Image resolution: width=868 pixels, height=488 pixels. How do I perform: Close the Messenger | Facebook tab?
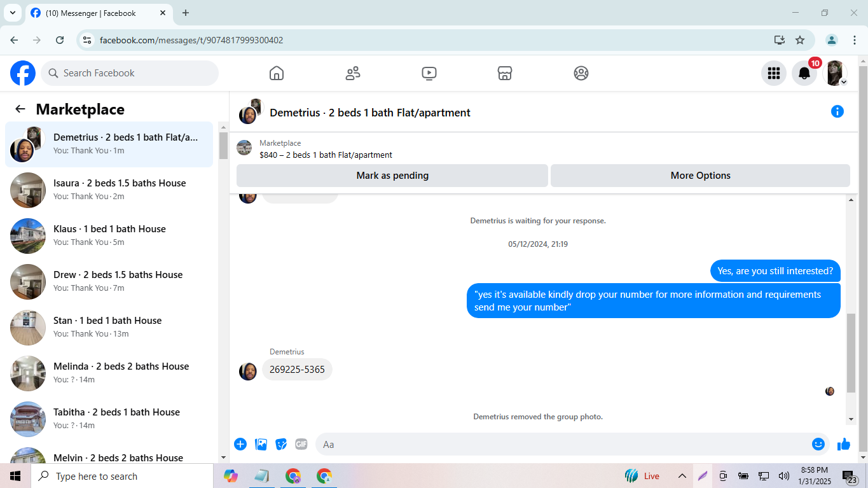[x=163, y=13]
